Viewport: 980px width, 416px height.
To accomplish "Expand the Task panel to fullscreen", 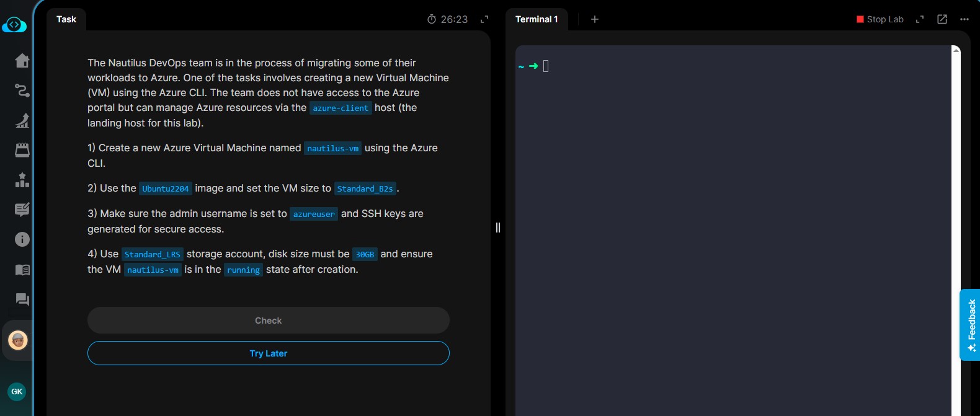I will click(x=484, y=19).
